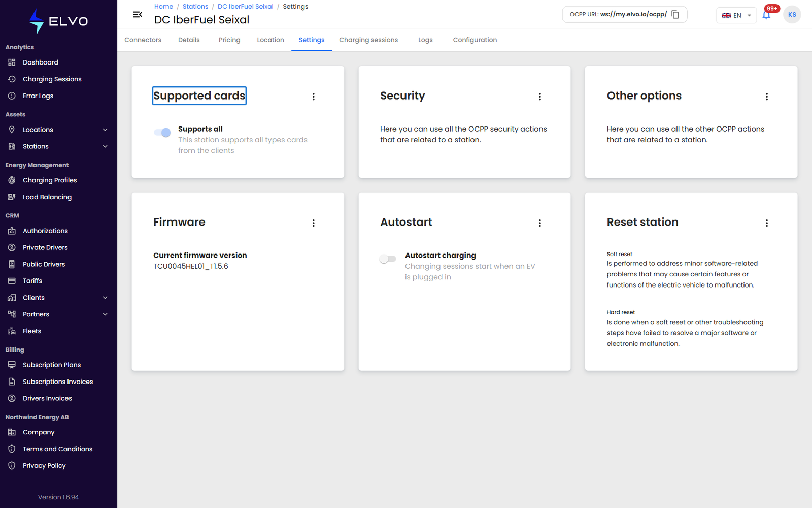Click the DC IberFuel Seixal page title
This screenshot has width=812, height=508.
[x=202, y=20]
